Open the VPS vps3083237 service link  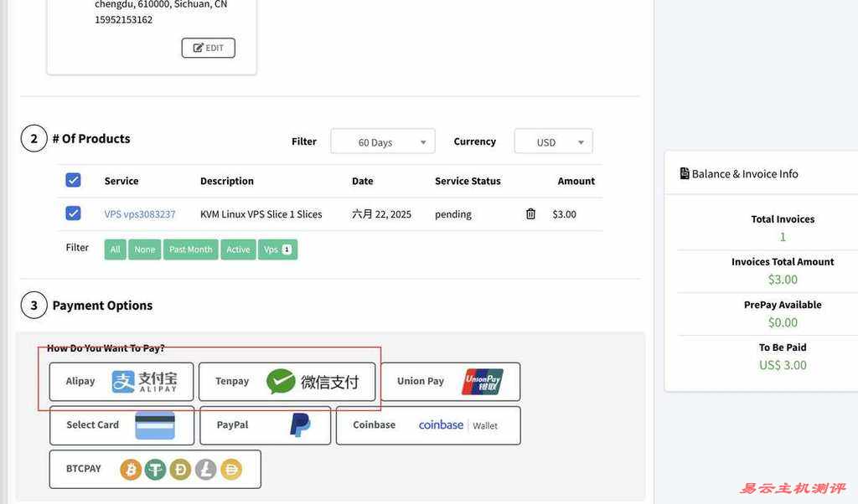140,214
